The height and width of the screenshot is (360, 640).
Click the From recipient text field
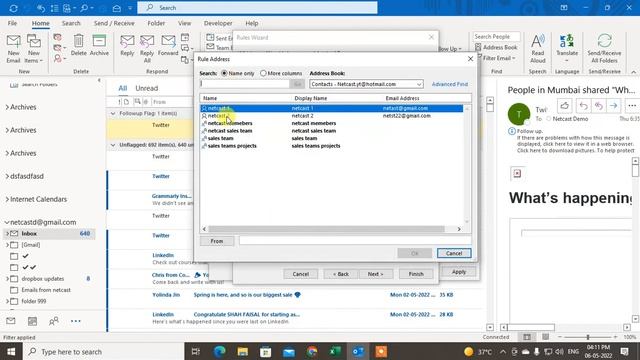[355, 241]
